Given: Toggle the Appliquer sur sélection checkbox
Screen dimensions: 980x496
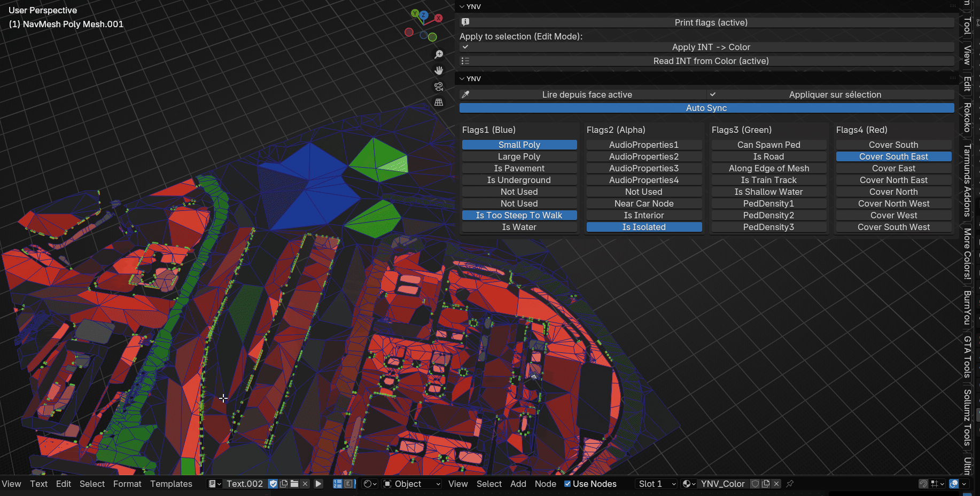Looking at the screenshot, I should tap(713, 95).
